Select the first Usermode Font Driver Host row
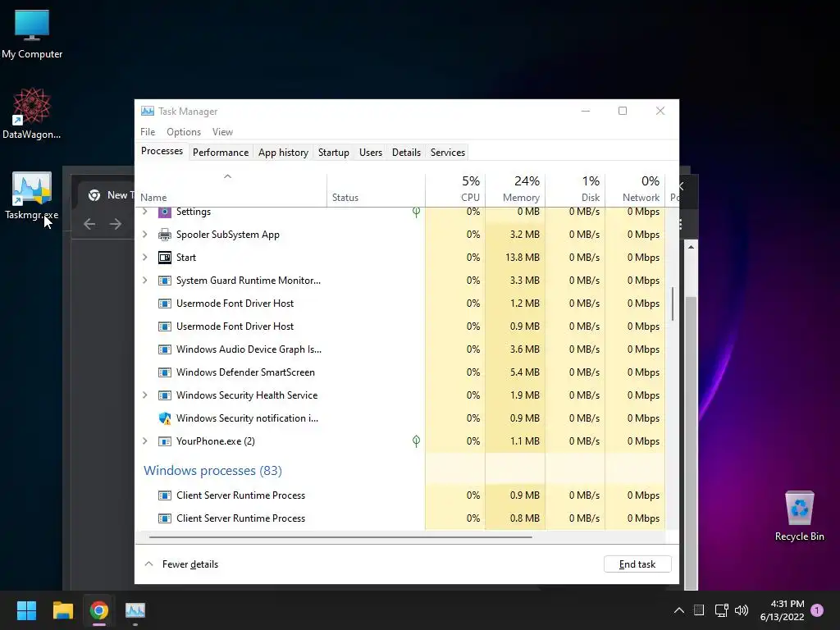Image resolution: width=840 pixels, height=630 pixels. pyautogui.click(x=400, y=304)
